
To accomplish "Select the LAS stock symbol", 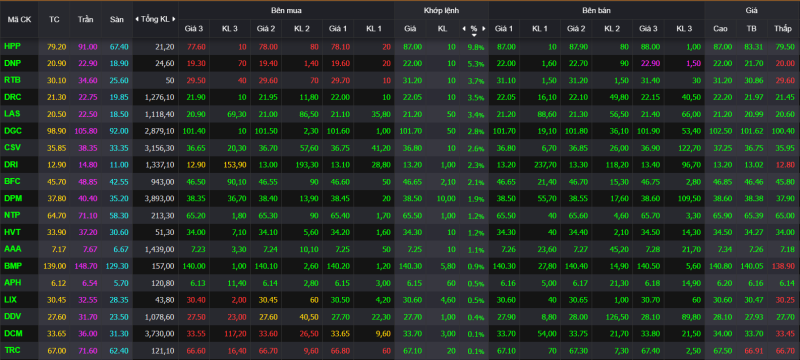I will 12,114.
